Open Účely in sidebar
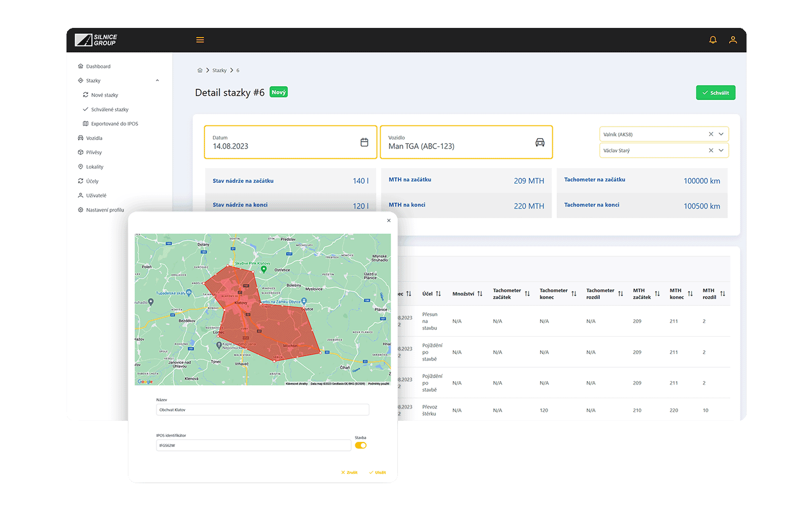This screenshot has width=812, height=511. point(88,181)
